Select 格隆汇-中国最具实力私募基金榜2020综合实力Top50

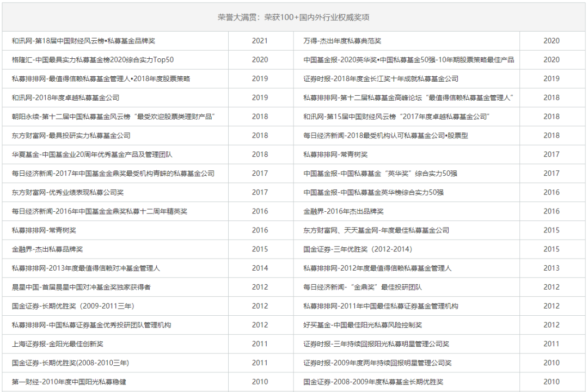tap(93, 60)
